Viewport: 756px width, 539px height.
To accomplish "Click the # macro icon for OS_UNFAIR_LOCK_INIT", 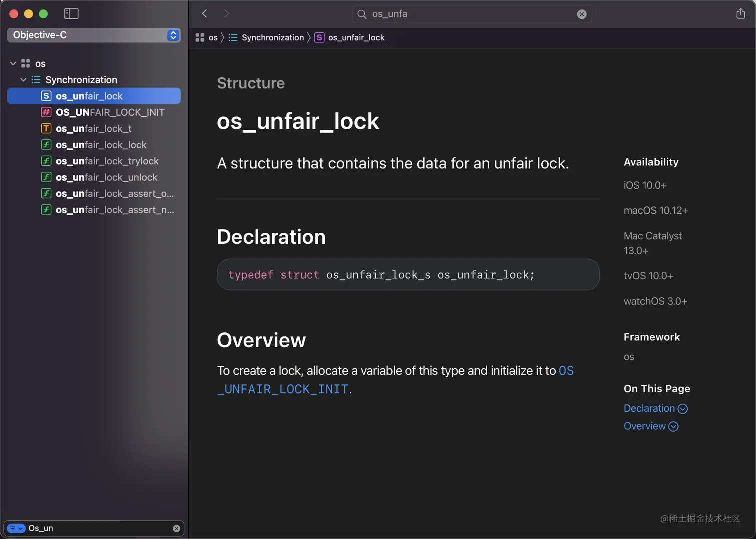I will coord(46,112).
